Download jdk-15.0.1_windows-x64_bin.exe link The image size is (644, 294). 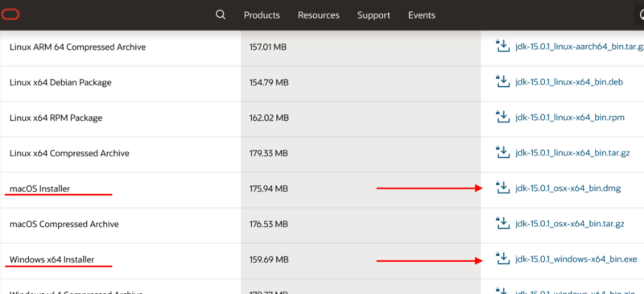pyautogui.click(x=576, y=259)
